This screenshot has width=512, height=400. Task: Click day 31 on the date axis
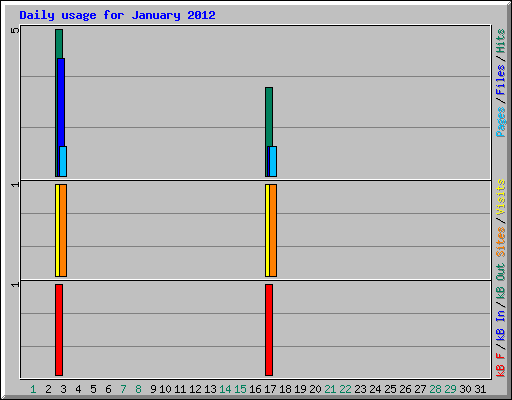tap(480, 389)
